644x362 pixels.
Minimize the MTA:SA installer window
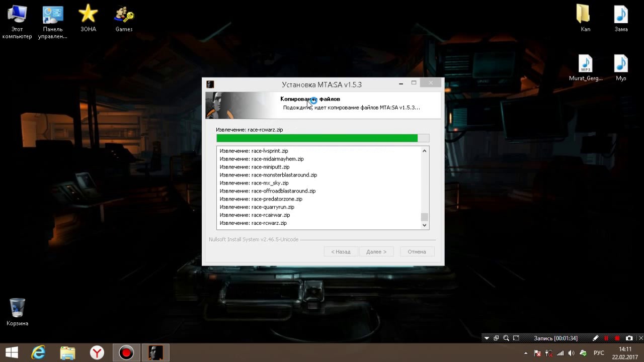[x=401, y=83]
